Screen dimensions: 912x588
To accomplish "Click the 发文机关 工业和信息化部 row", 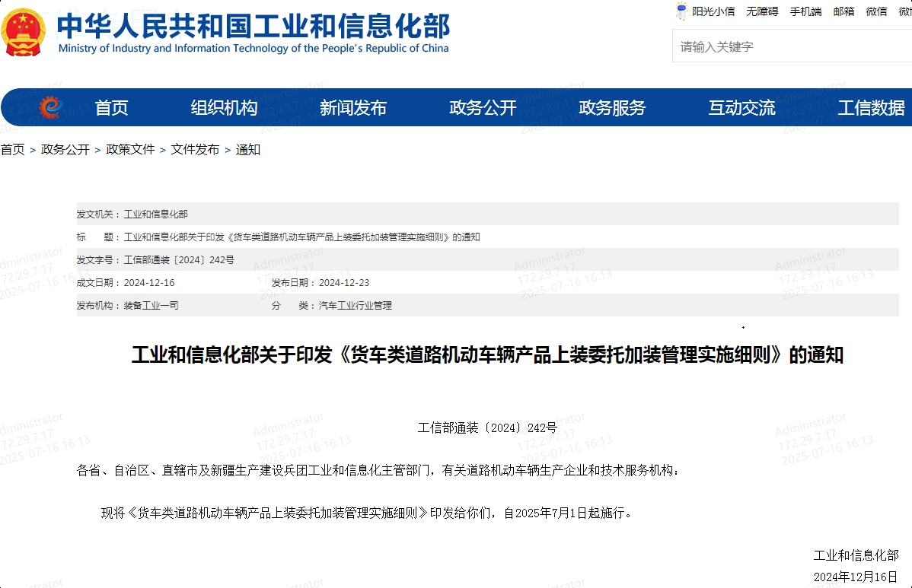I will (487, 214).
